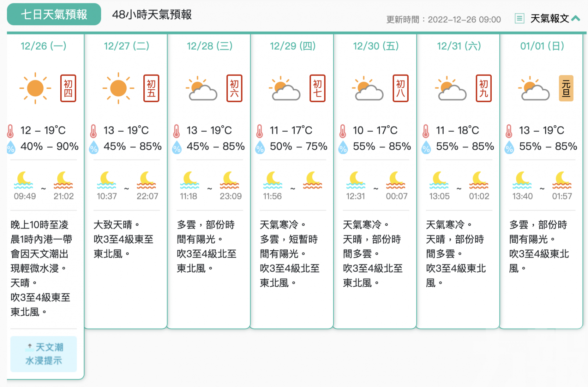Image resolution: width=588 pixels, height=387 pixels.
Task: Click the 元旦 holiday badge
Action: 566,88
